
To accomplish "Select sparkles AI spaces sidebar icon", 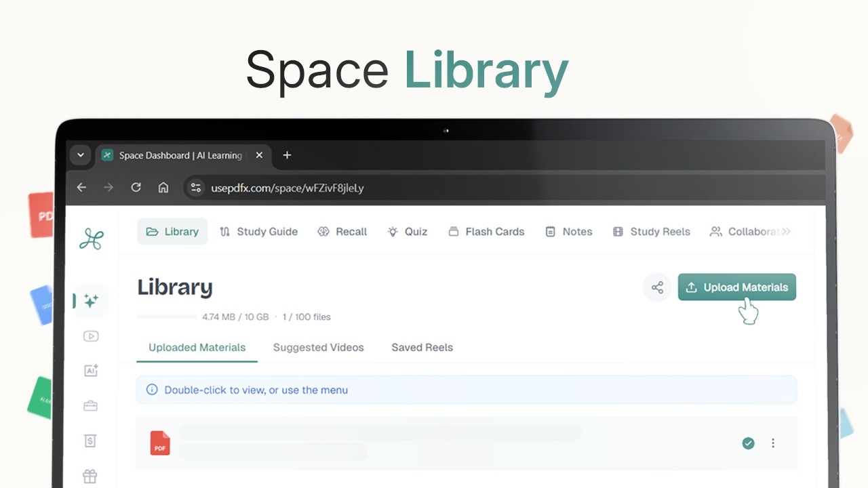I will pyautogui.click(x=91, y=301).
